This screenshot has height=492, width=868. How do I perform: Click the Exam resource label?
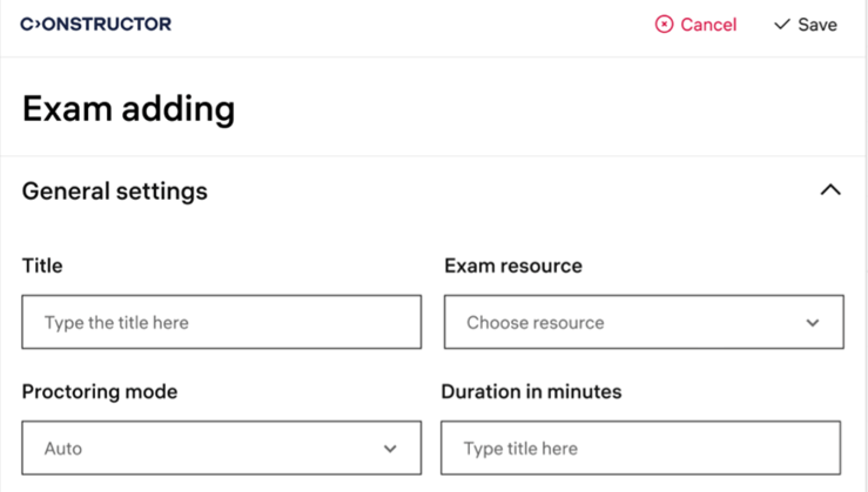pos(513,266)
